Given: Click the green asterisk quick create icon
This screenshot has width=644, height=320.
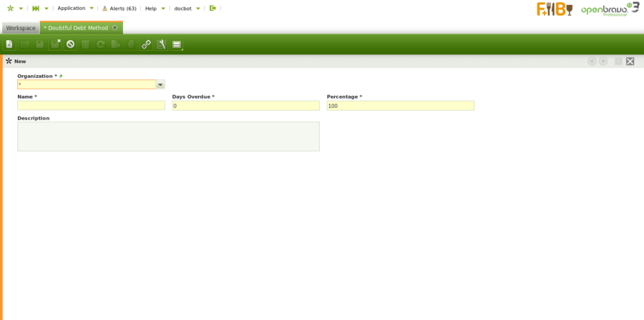Looking at the screenshot, I should [x=10, y=9].
